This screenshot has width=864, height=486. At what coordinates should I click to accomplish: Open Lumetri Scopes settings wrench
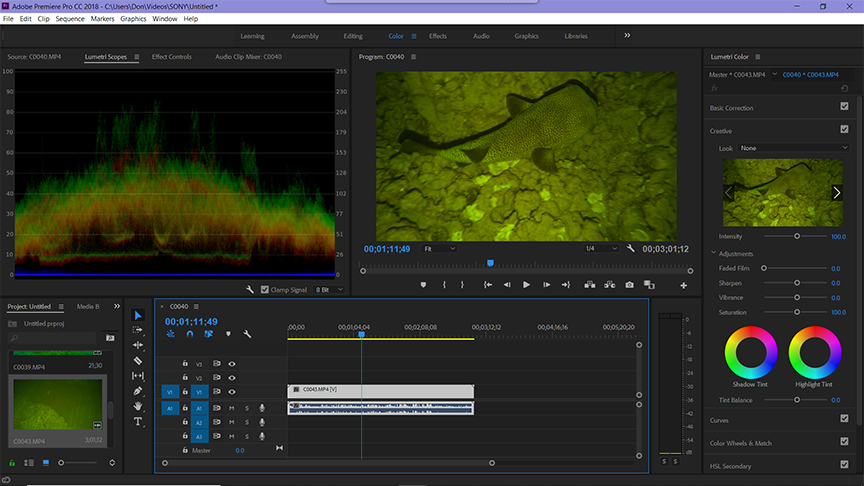pos(250,289)
